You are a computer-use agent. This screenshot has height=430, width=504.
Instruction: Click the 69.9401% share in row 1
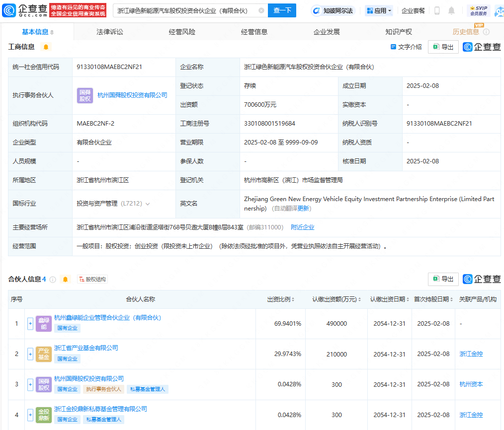288,324
